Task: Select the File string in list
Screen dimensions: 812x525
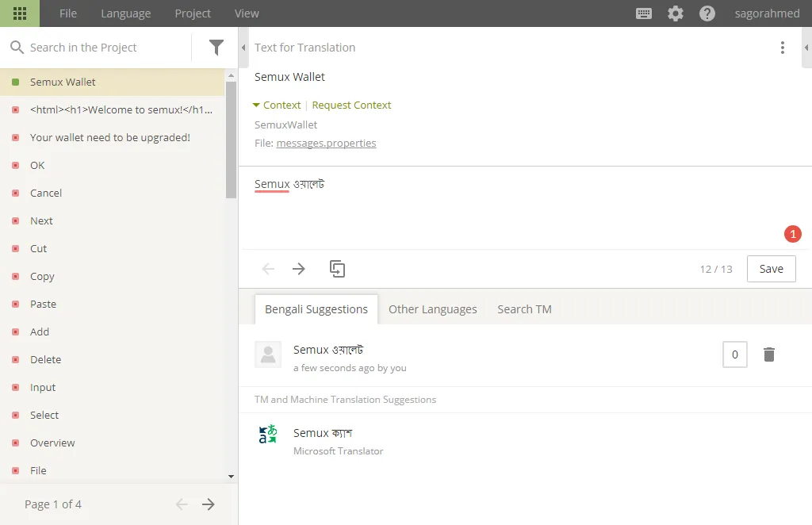Action: pyautogui.click(x=113, y=470)
